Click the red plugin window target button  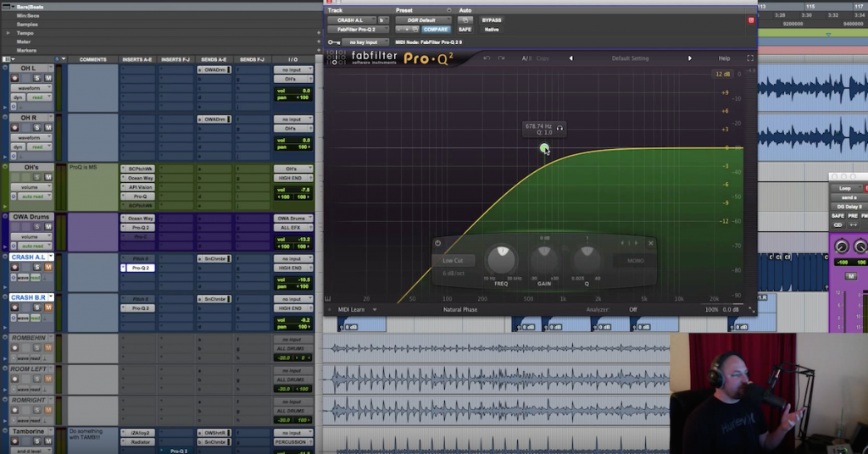(x=750, y=19)
